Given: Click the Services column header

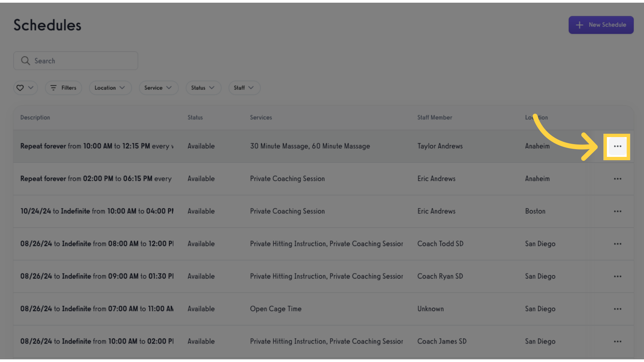Looking at the screenshot, I should [x=261, y=118].
